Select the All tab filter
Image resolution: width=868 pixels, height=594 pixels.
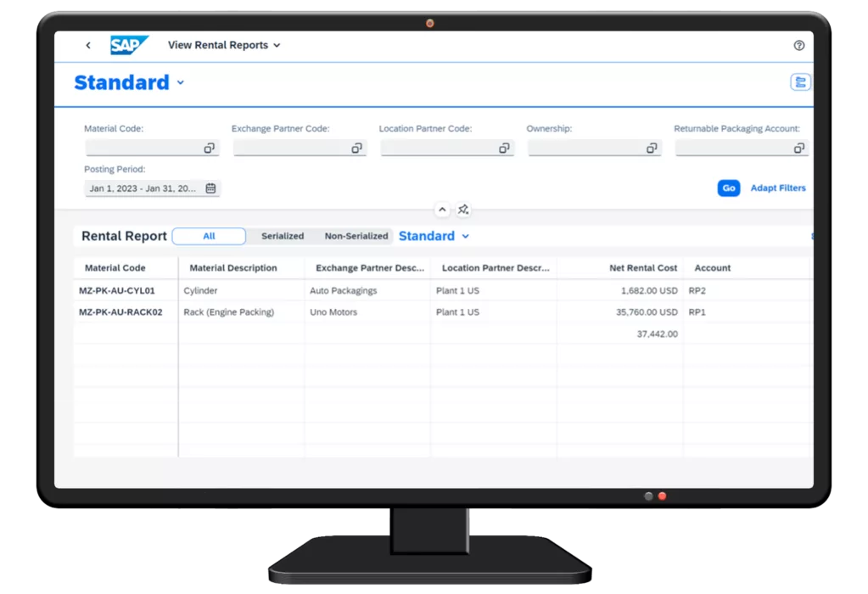coord(209,237)
